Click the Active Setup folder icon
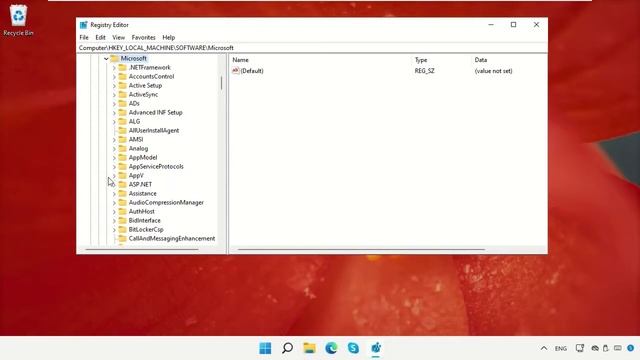The height and width of the screenshot is (360, 640). [x=122, y=85]
